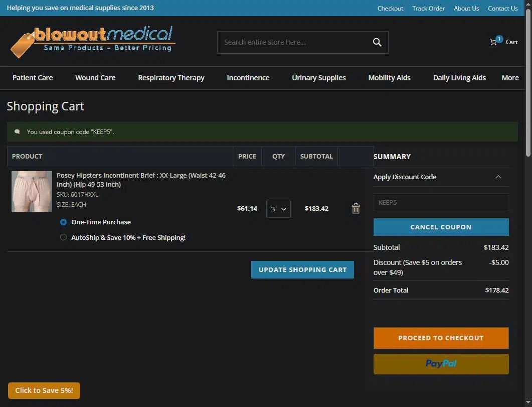Select One-Time Purchase option
Screen dimensions: 532x407
64,222
